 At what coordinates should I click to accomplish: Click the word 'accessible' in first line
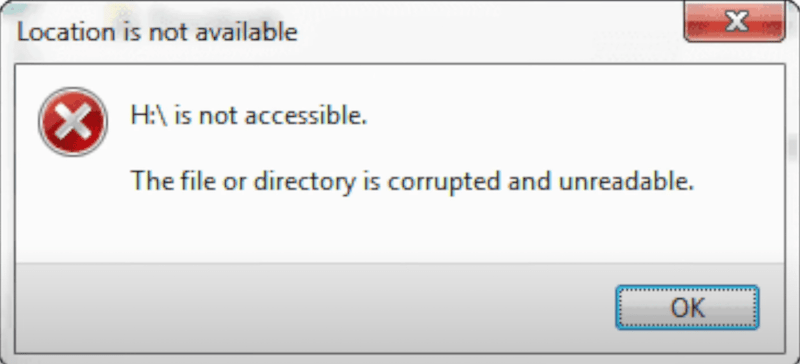[304, 116]
